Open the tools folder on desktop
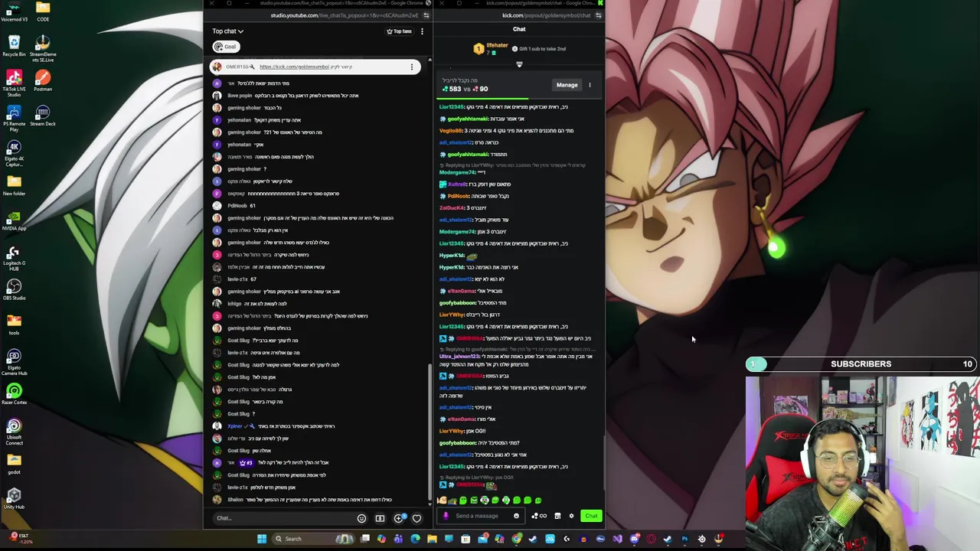This screenshot has width=980, height=551. click(14, 324)
